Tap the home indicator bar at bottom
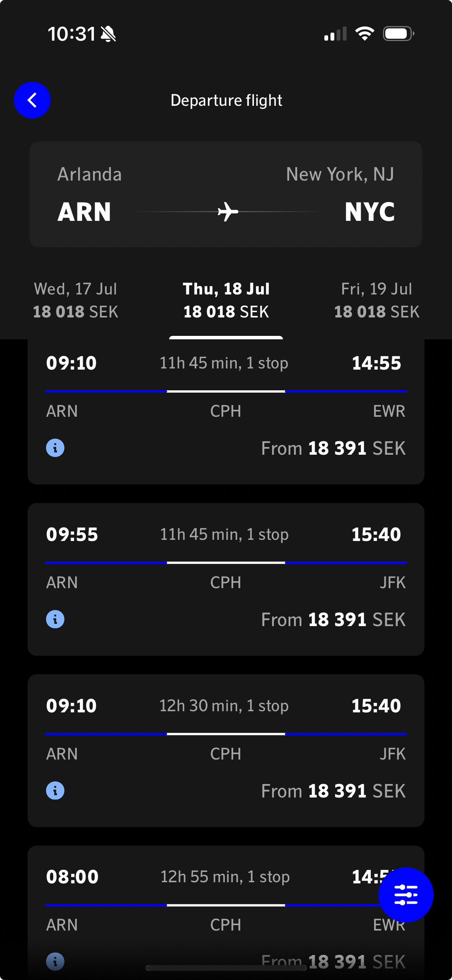Viewport: 452px width, 980px height. [x=226, y=968]
